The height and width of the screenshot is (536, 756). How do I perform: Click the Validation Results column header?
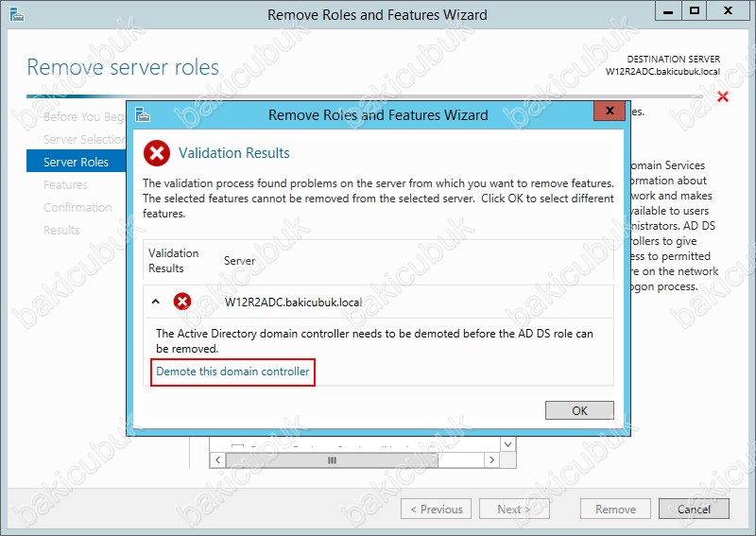[x=174, y=261]
